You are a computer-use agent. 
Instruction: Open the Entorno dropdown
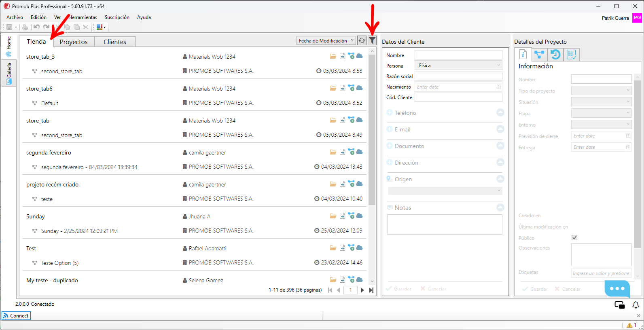(602, 125)
